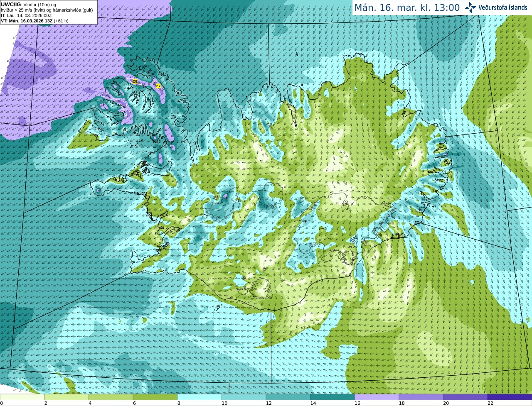The image size is (532, 406).
Task: Click the legend scale number 14
Action: [x=313, y=403]
